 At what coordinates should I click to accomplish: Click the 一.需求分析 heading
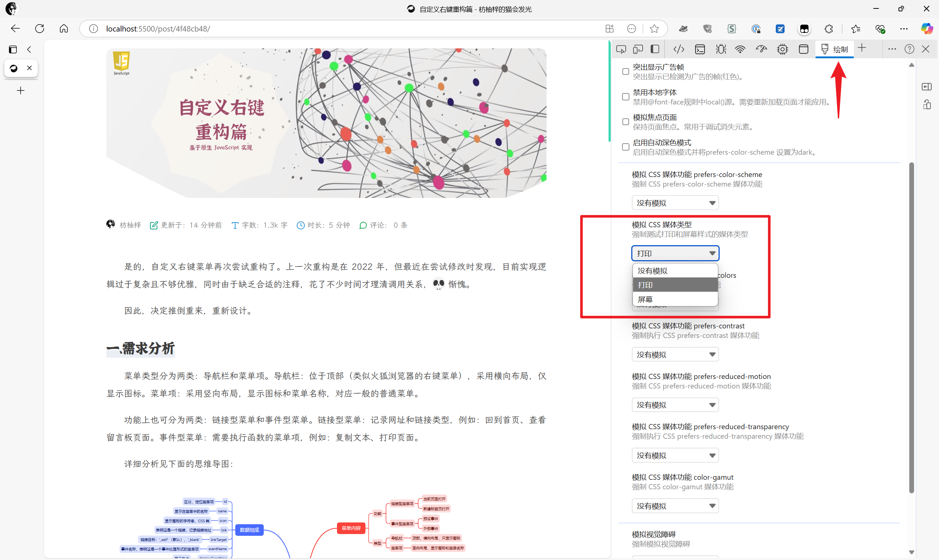(140, 348)
